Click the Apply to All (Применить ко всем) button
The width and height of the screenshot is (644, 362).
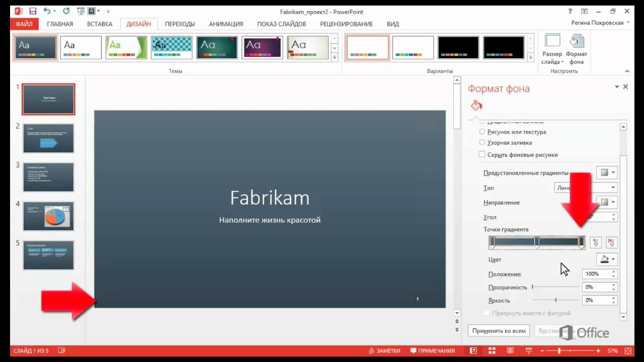(x=499, y=331)
